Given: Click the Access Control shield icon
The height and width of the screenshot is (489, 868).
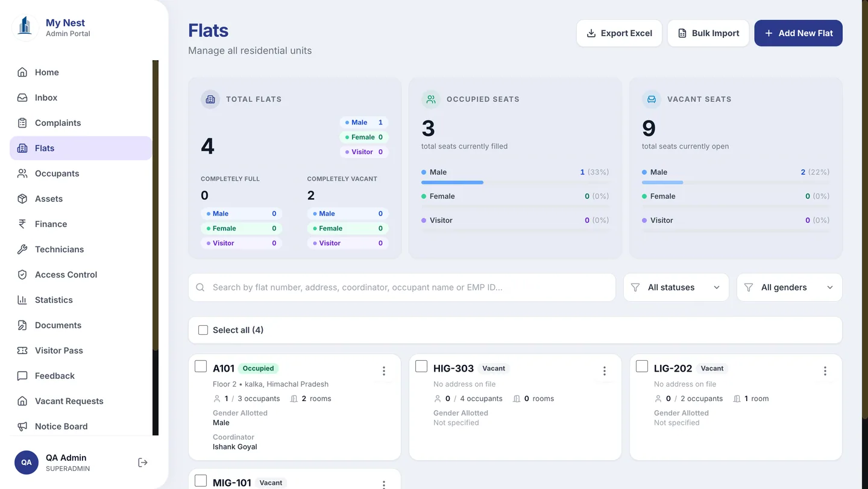Looking at the screenshot, I should coord(22,275).
